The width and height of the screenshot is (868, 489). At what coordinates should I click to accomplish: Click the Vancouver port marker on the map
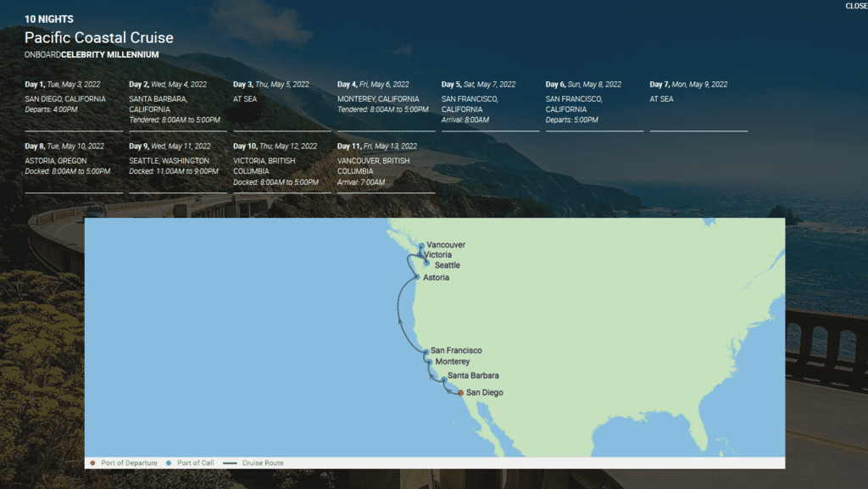pyautogui.click(x=421, y=244)
